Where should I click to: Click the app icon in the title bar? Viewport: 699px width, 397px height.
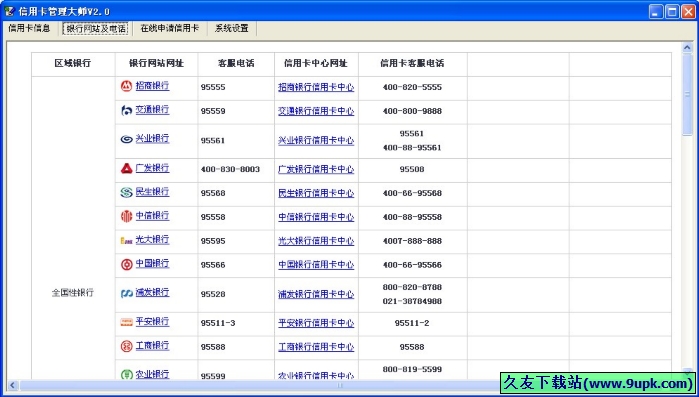coord(9,11)
